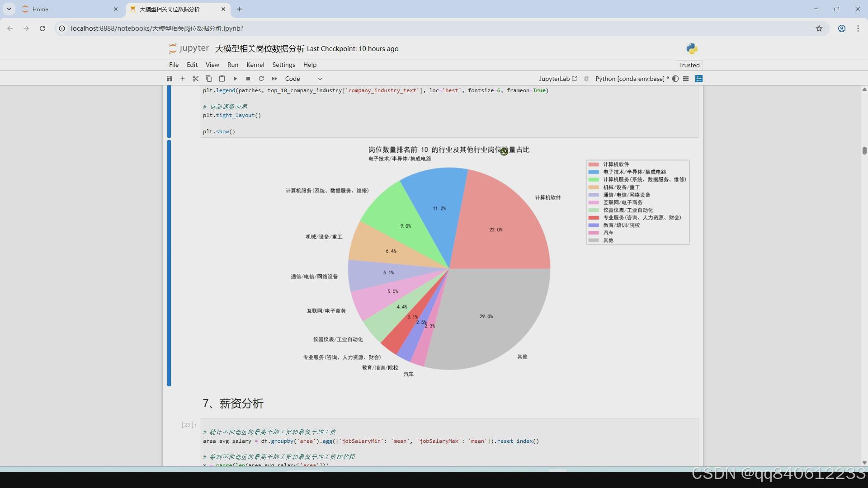Expand the browser tab search chevron
Screen dimensions: 868x488
[9, 9]
